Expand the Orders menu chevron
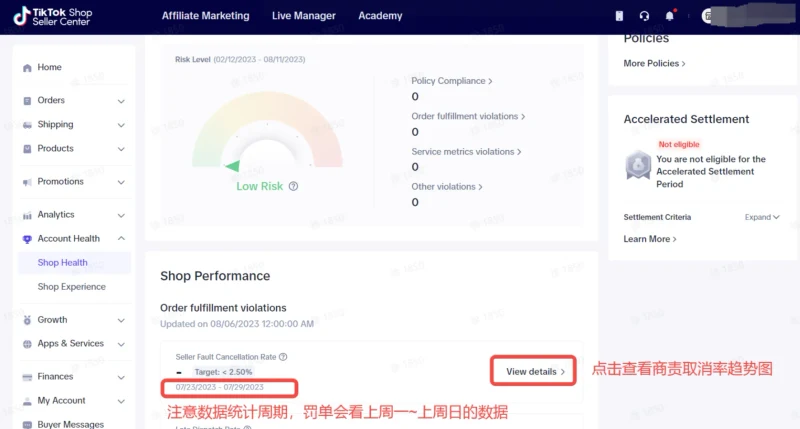This screenshot has height=429, width=800. 121,101
